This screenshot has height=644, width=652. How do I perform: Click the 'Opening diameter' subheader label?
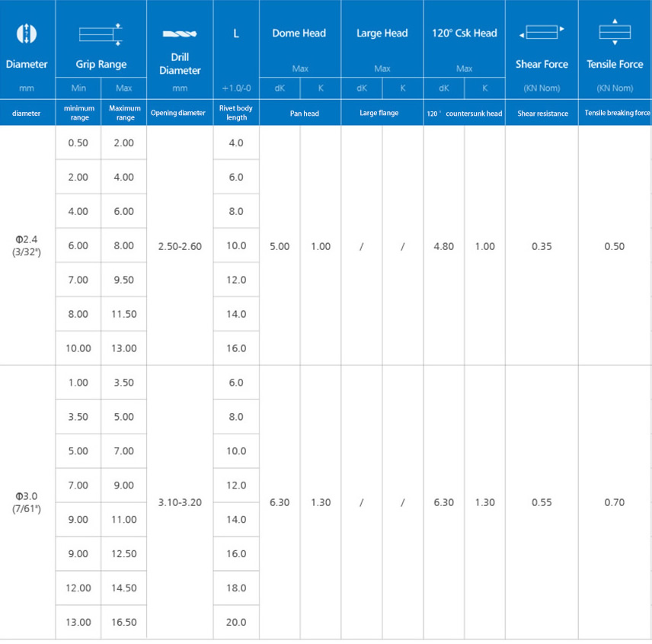click(x=180, y=113)
